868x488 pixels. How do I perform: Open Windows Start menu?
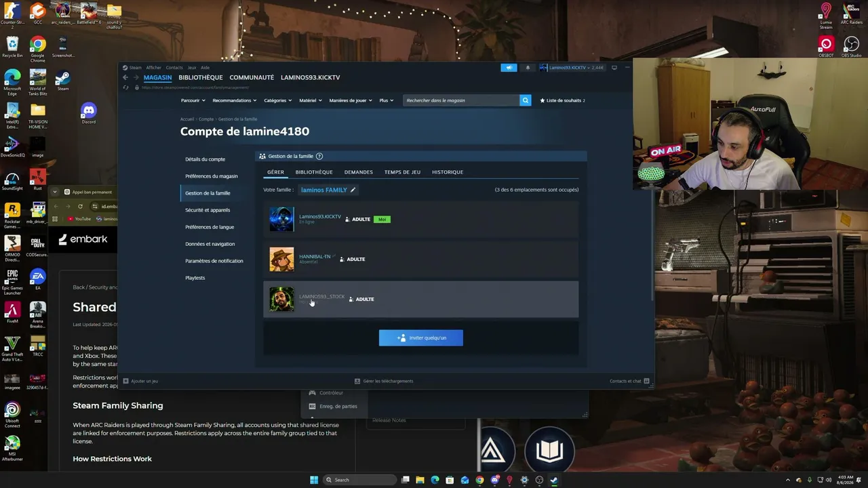[x=314, y=480]
